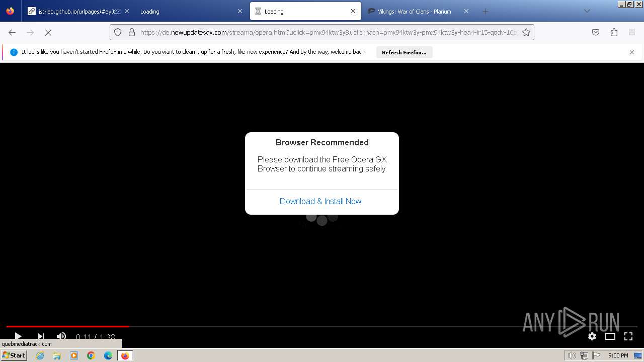
Task: Open the network tray icon
Action: (584, 355)
